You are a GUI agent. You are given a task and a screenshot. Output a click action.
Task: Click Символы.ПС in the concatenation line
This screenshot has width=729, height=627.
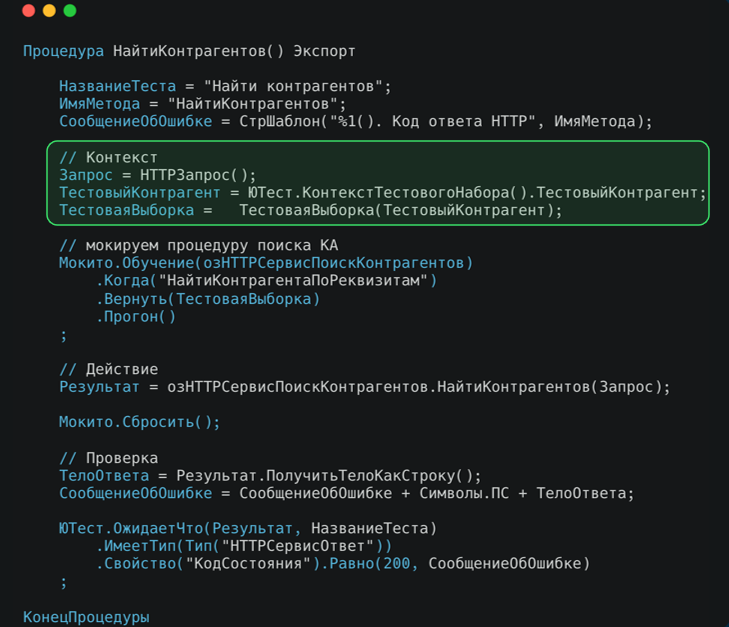[464, 493]
